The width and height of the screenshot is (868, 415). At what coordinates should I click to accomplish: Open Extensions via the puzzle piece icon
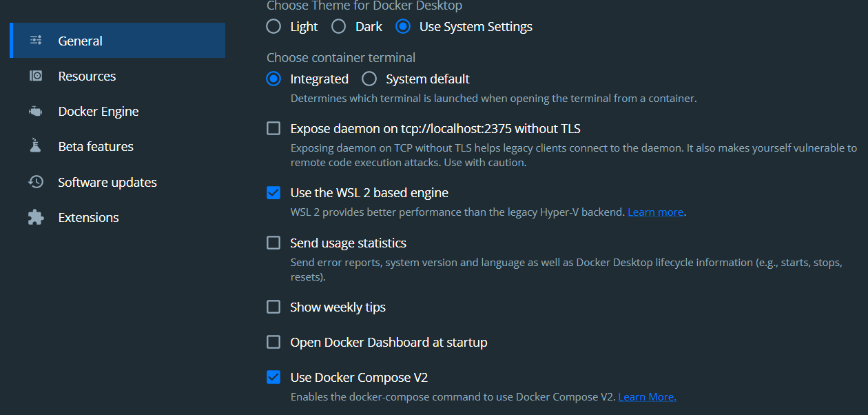pos(35,216)
